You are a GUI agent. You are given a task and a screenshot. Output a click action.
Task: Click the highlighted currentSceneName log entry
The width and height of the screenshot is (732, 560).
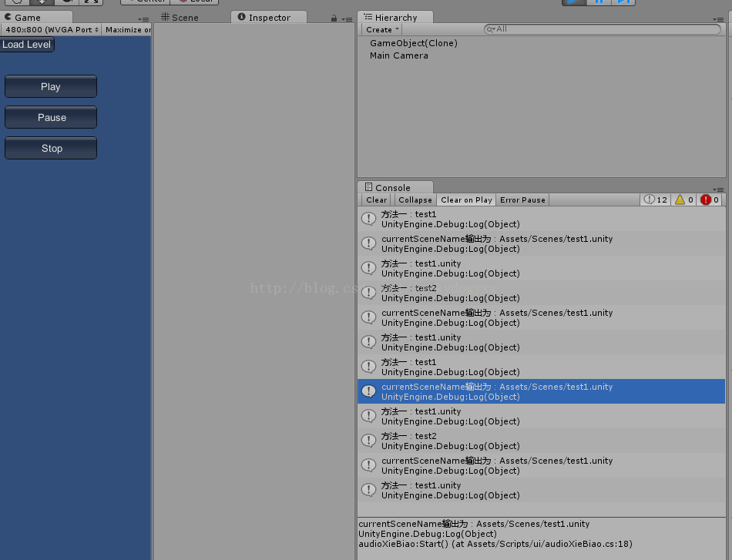click(542, 391)
